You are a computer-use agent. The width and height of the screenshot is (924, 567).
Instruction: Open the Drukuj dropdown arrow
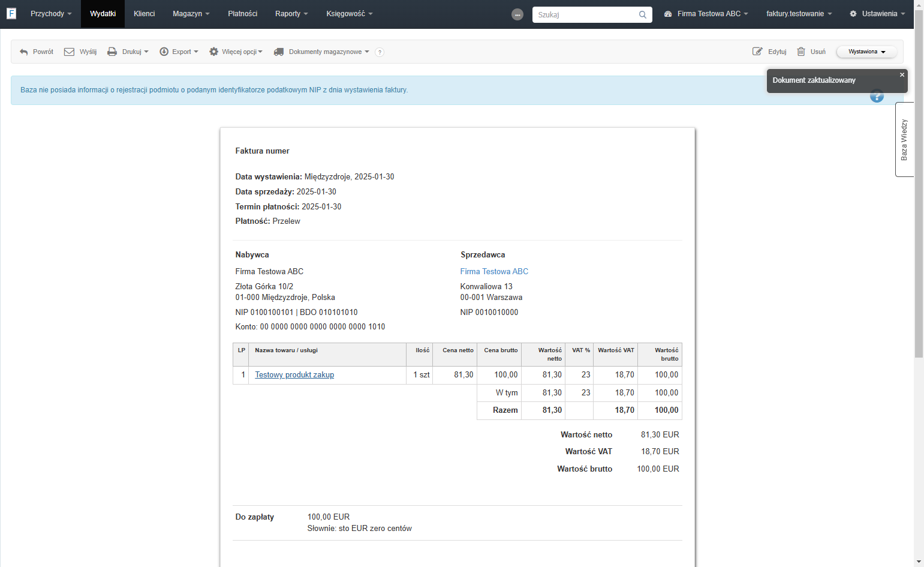tap(146, 52)
